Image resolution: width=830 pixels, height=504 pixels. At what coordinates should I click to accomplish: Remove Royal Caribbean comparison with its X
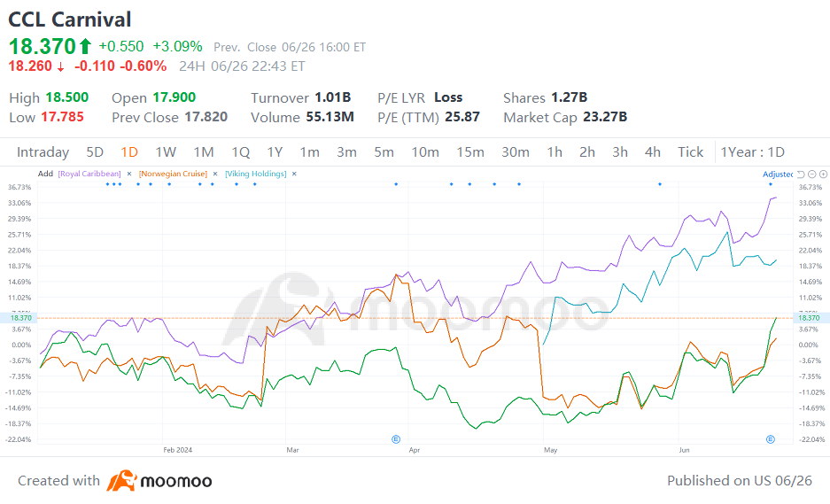click(x=129, y=174)
